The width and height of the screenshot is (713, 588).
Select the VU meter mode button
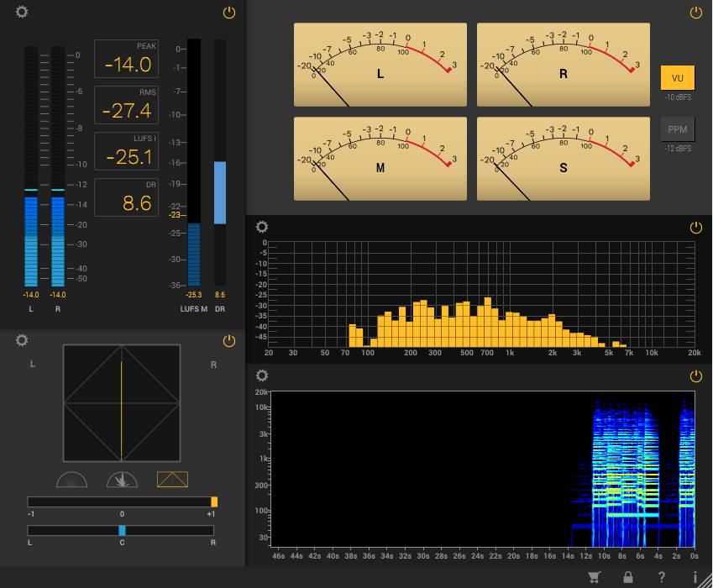678,78
